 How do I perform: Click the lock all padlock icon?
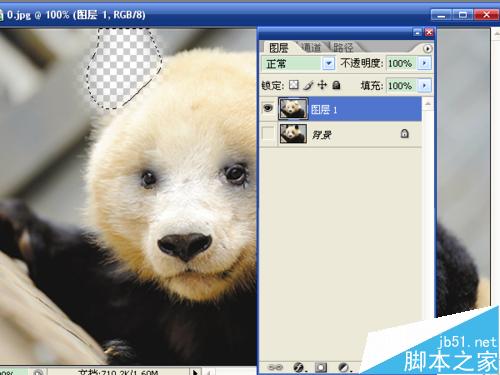click(337, 85)
